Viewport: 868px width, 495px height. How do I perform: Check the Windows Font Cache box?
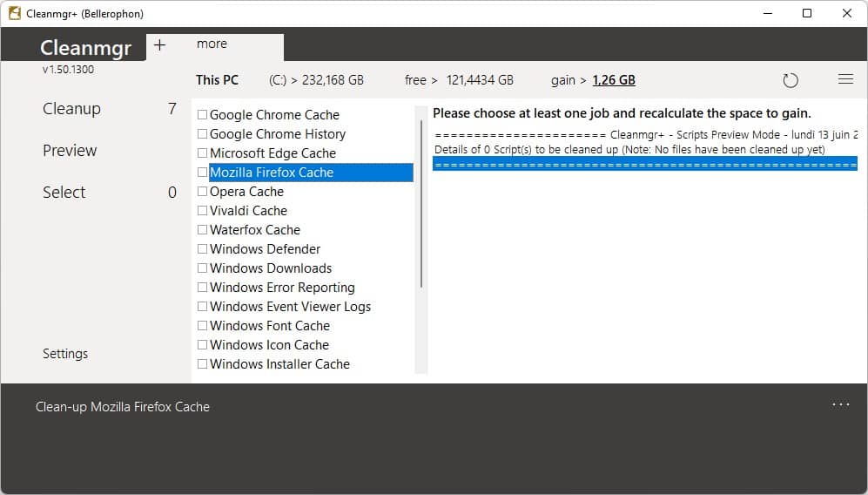point(202,325)
